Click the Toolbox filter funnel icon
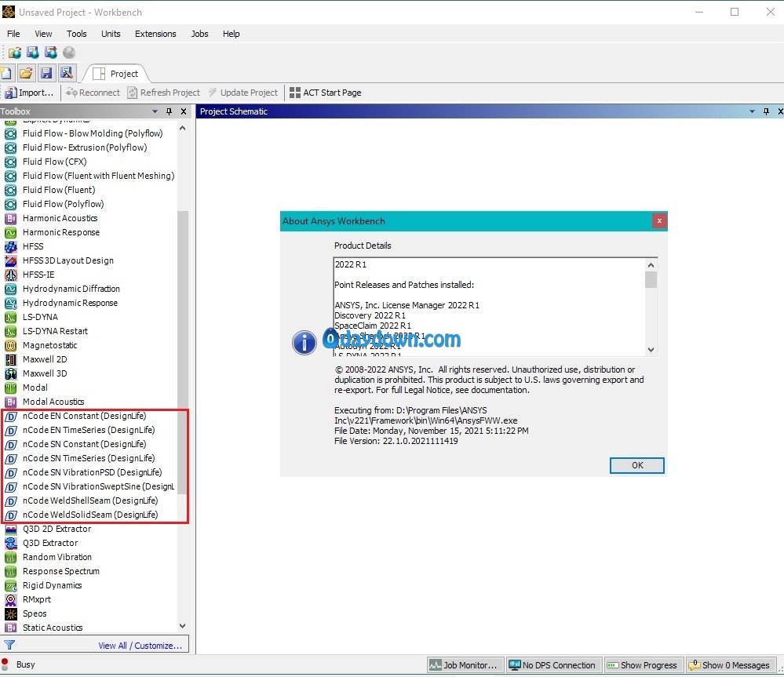Screen dimensions: 784x677 point(9,645)
